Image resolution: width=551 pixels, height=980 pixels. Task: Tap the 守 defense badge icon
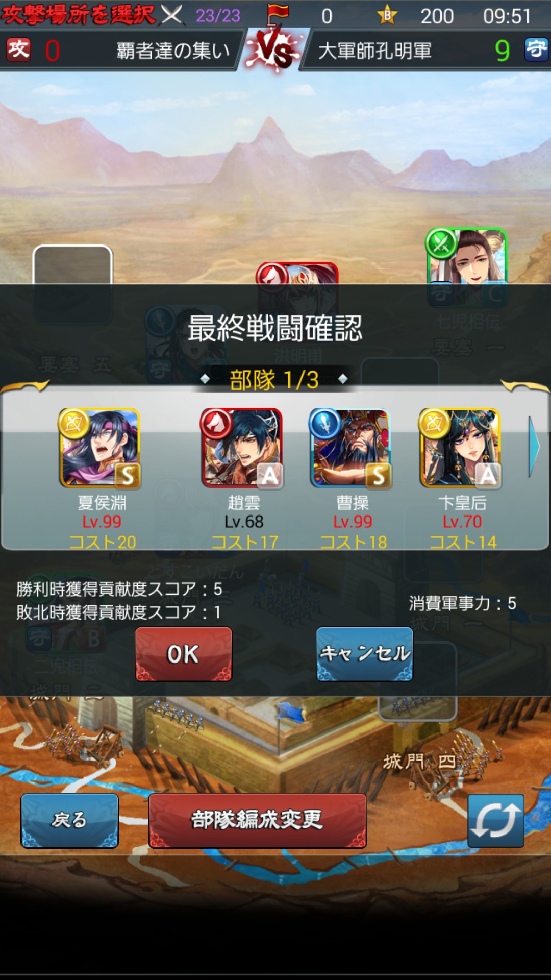(x=537, y=50)
